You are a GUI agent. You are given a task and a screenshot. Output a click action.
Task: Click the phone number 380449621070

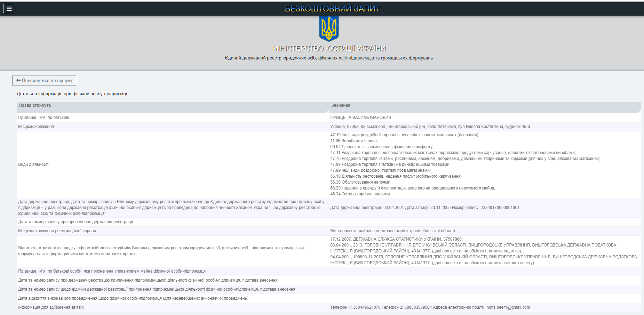366,307
